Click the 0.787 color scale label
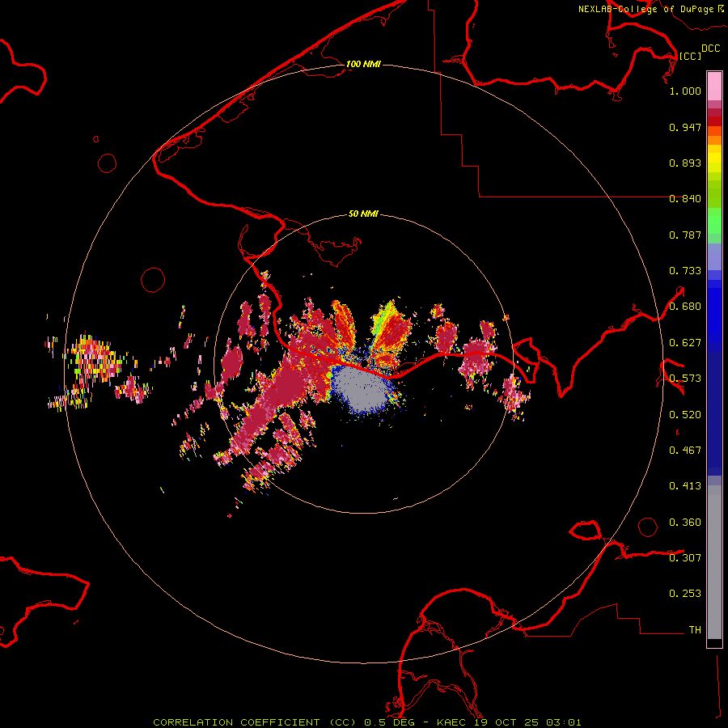The width and height of the screenshot is (728, 728). (x=685, y=235)
